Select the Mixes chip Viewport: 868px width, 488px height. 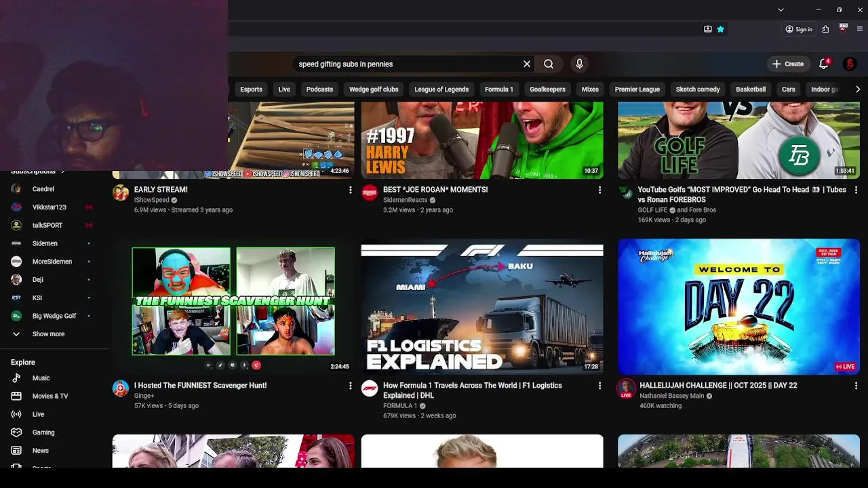pyautogui.click(x=590, y=89)
